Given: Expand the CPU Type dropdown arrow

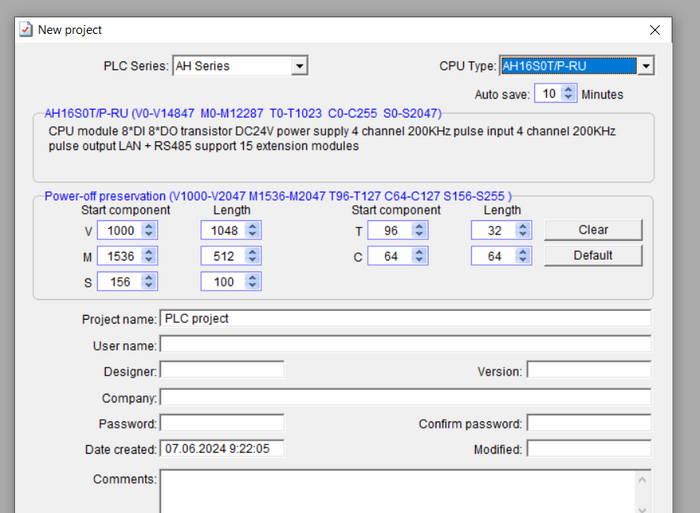Looking at the screenshot, I should [x=645, y=66].
